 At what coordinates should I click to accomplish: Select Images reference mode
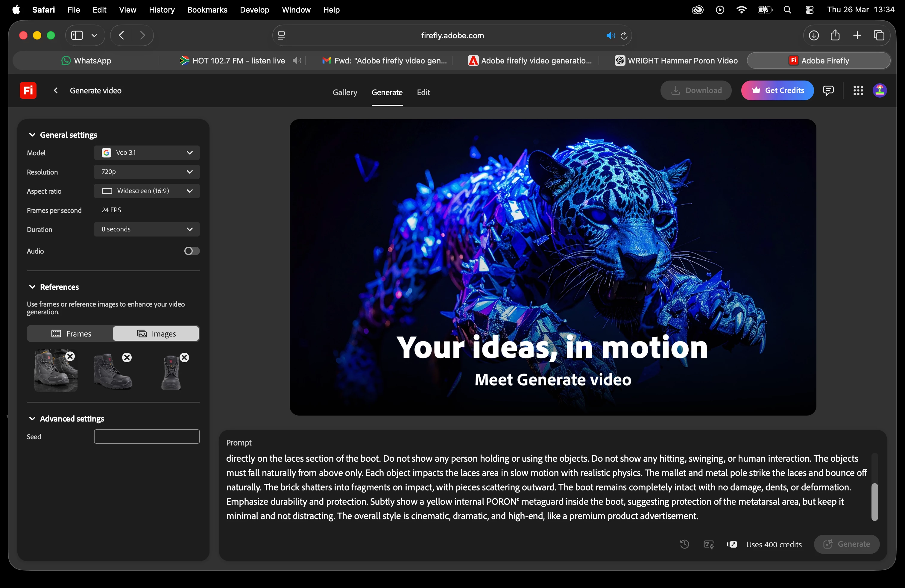156,334
